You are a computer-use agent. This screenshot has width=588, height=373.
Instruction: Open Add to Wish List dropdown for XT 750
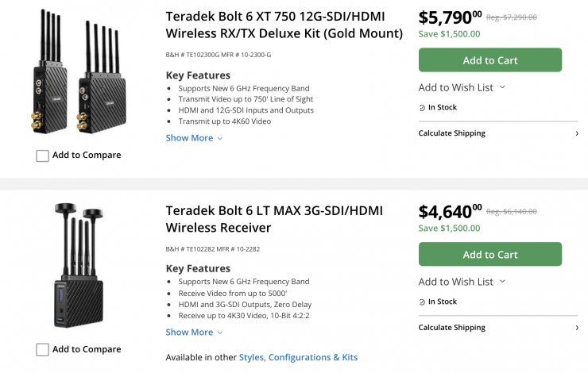[462, 87]
